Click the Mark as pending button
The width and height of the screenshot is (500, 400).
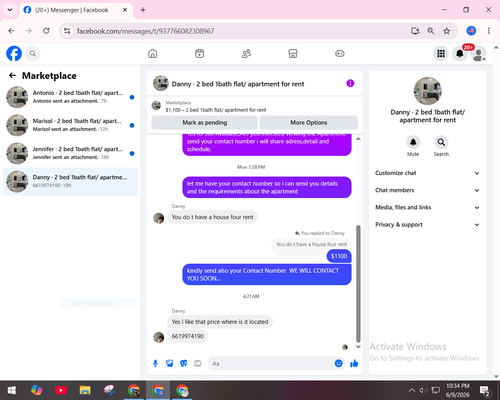pyautogui.click(x=205, y=123)
